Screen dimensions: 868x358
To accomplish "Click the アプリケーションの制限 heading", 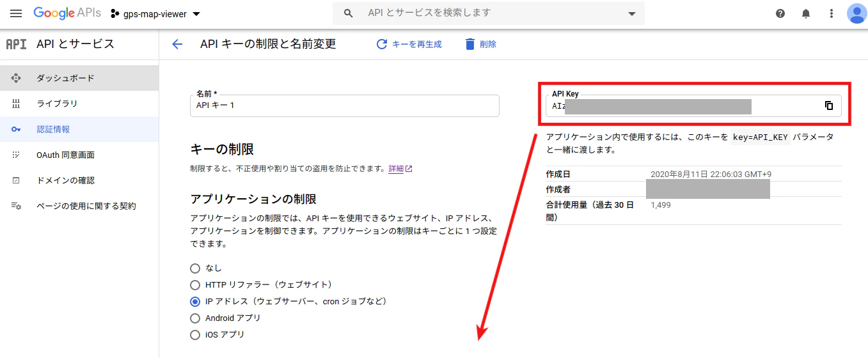I will (x=253, y=199).
